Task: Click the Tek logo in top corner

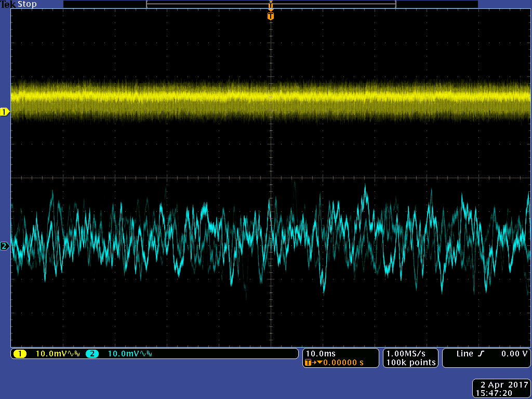Action: (x=8, y=4)
